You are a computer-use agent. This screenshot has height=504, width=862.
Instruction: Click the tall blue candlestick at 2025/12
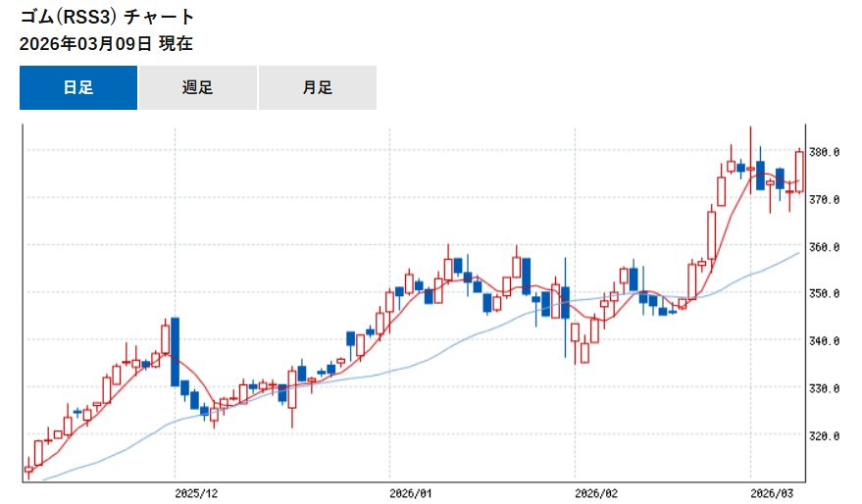175,351
